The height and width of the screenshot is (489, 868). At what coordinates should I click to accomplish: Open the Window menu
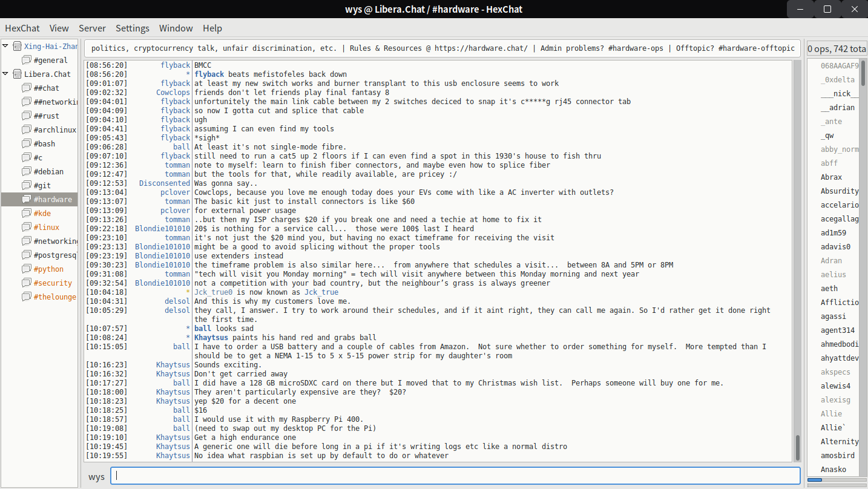[x=176, y=28]
